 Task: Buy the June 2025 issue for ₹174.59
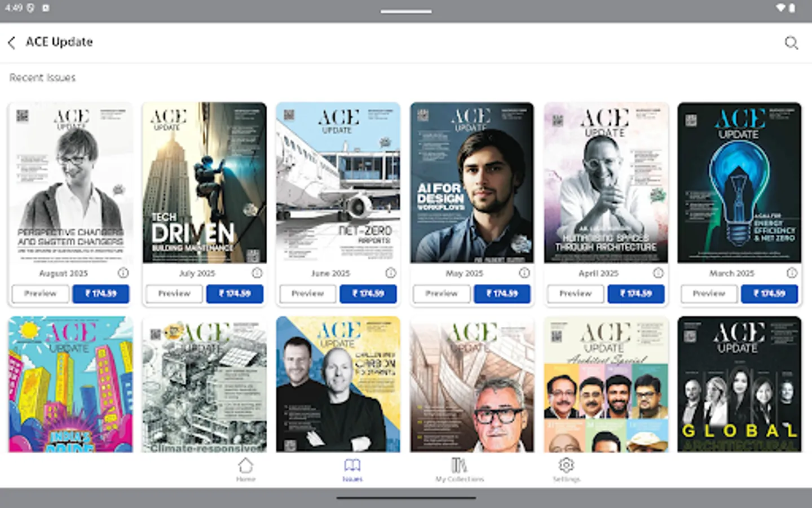click(x=369, y=294)
